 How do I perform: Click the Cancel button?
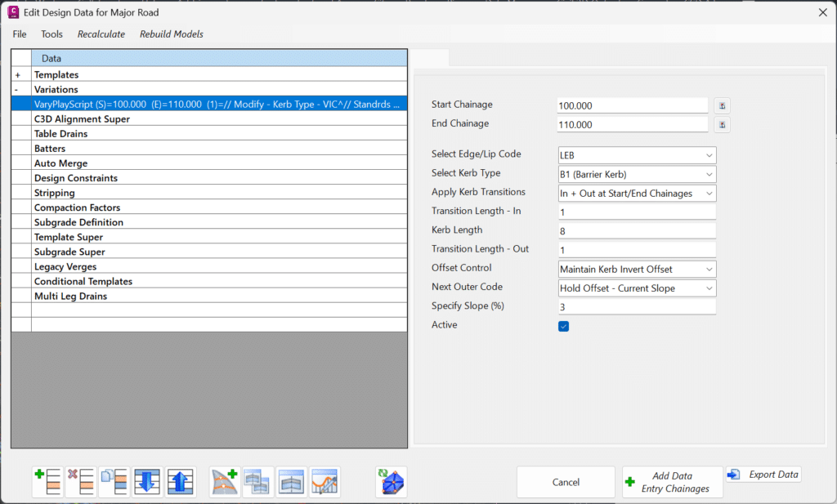click(566, 482)
